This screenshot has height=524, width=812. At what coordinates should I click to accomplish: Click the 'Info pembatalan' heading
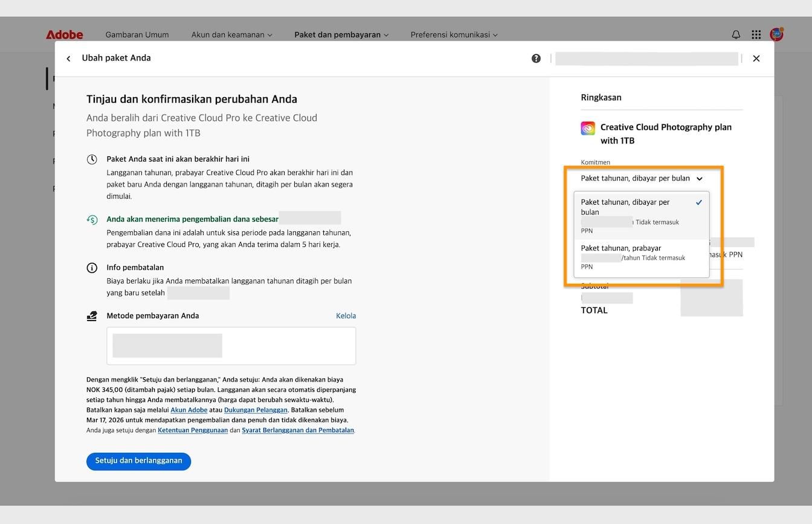(x=135, y=267)
